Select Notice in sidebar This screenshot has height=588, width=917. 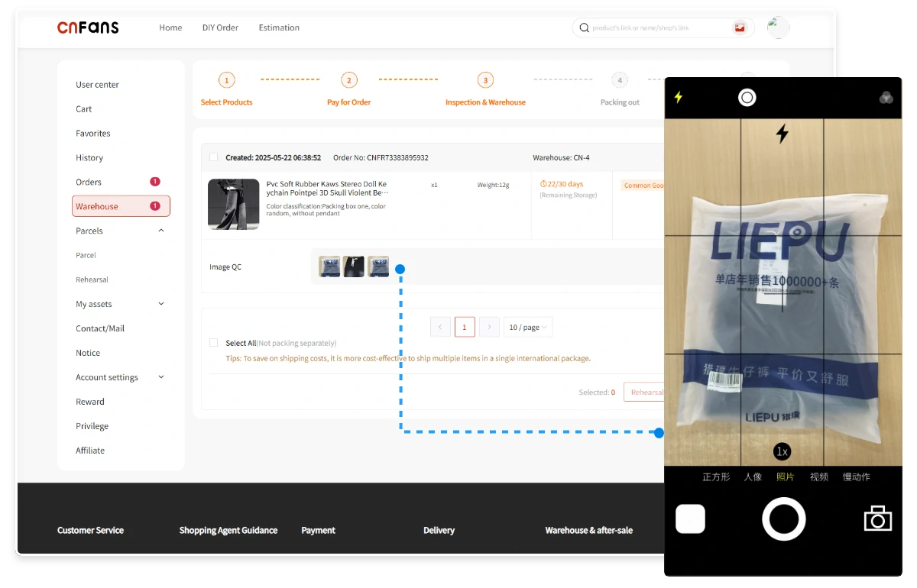point(88,353)
